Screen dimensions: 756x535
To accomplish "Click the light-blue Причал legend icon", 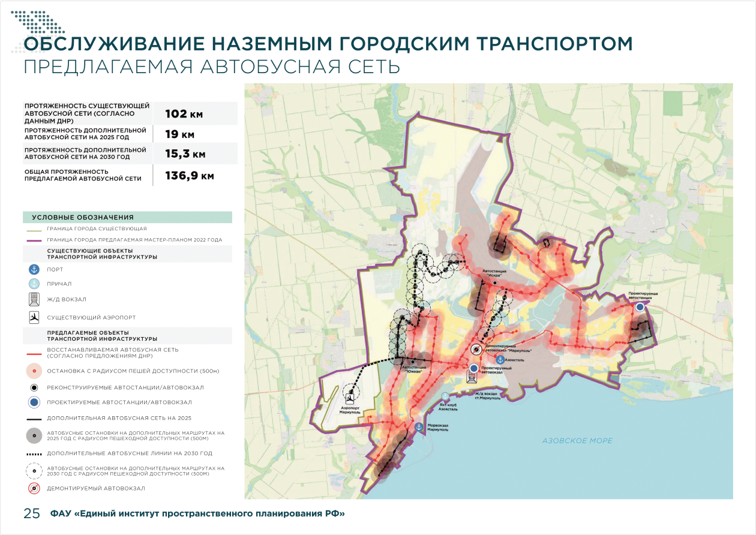I will pos(34,284).
